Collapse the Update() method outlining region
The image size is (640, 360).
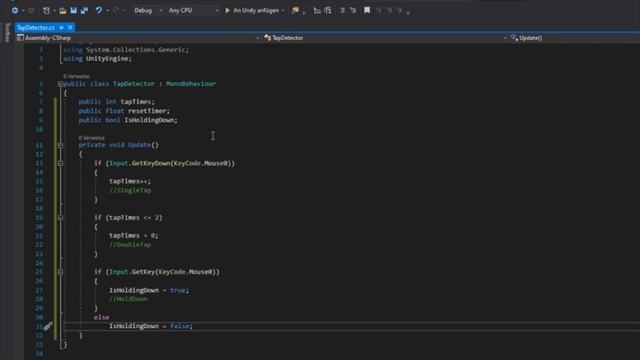(60, 145)
